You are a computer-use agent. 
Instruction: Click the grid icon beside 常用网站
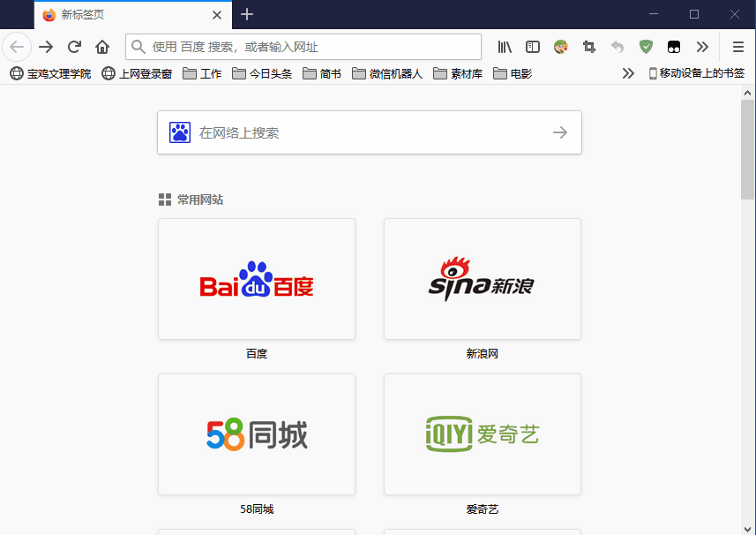point(165,200)
